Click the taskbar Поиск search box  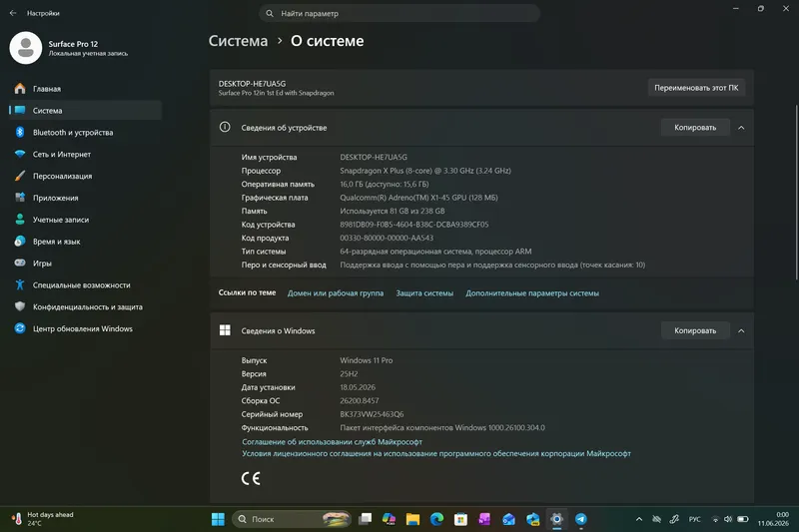coord(292,519)
